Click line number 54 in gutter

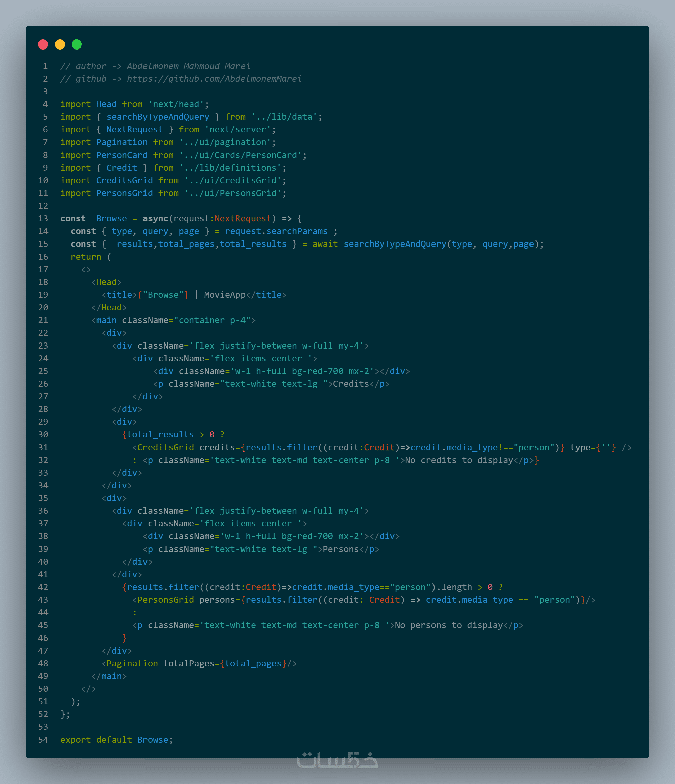tap(43, 740)
